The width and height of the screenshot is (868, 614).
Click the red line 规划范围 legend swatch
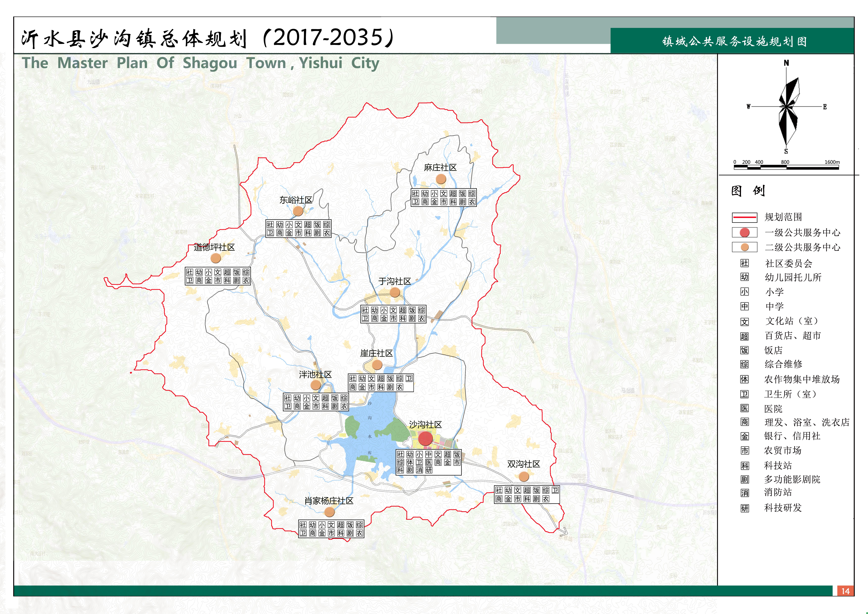click(744, 218)
